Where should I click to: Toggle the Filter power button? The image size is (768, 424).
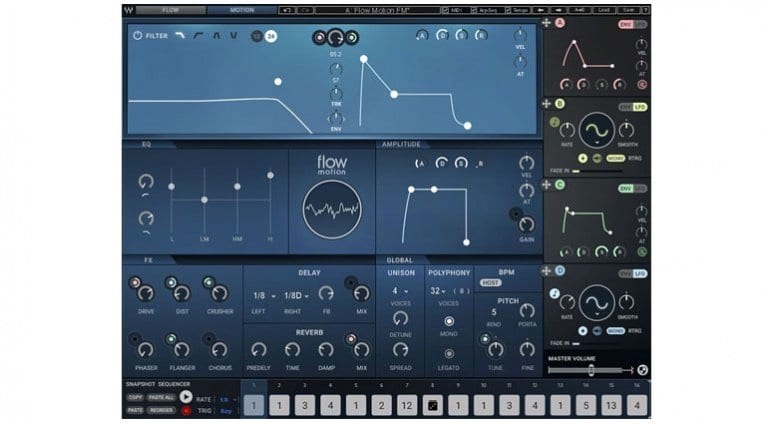pos(138,35)
